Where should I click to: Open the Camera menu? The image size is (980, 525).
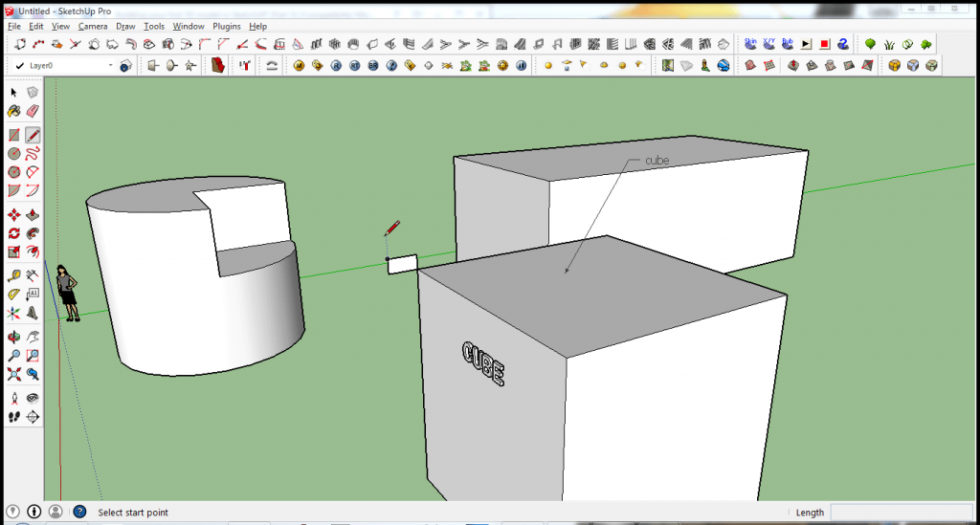[x=93, y=26]
